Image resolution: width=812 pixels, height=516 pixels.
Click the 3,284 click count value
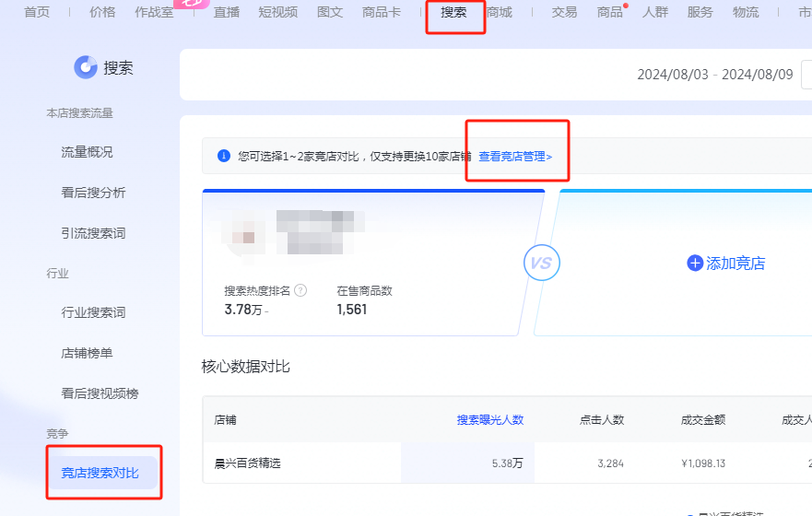click(x=610, y=463)
